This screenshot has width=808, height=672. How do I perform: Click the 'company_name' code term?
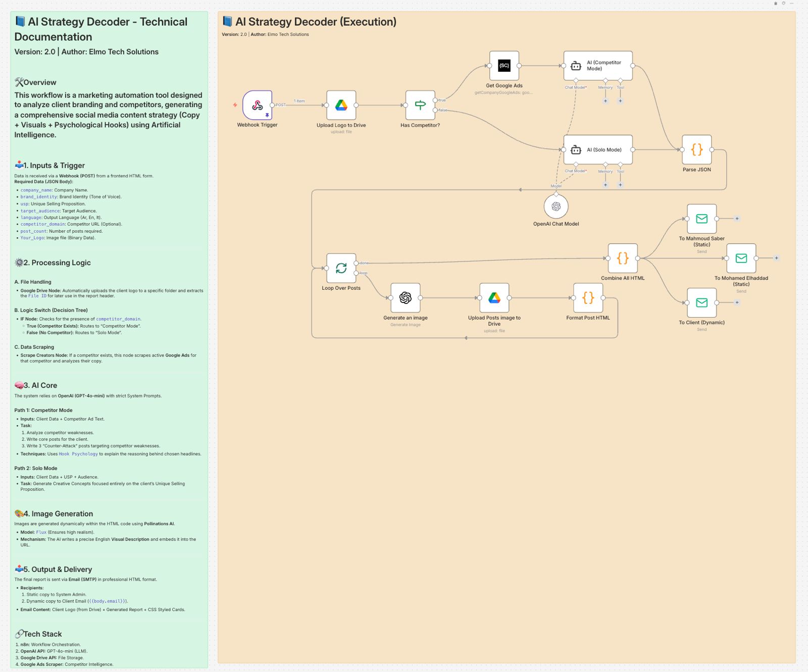pos(36,190)
